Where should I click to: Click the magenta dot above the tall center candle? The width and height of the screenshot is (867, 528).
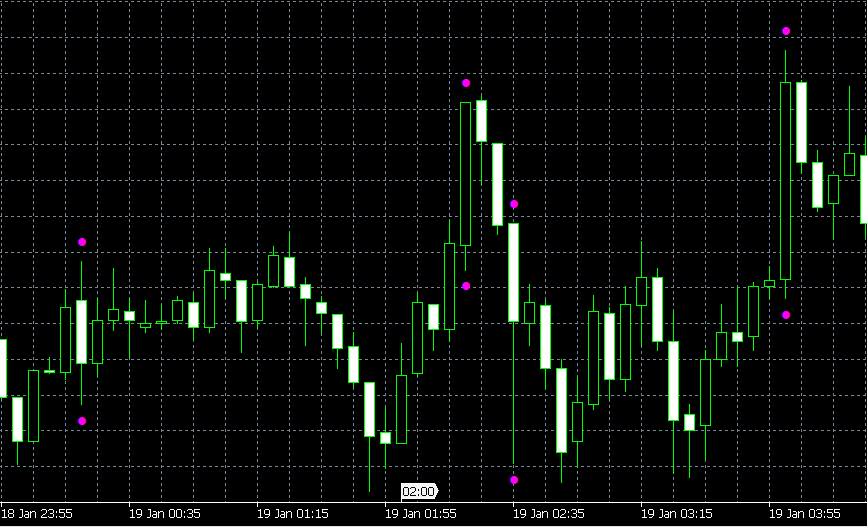(x=466, y=83)
